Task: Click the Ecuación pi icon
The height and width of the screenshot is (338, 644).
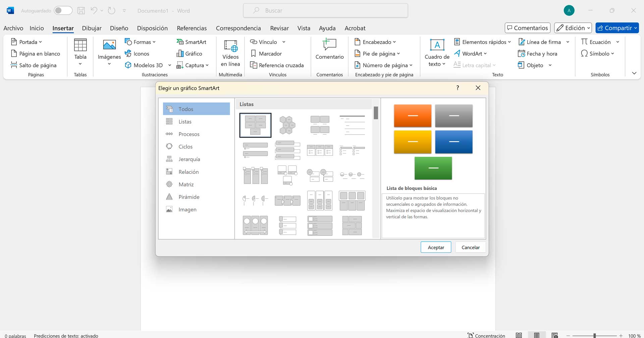Action: [584, 42]
